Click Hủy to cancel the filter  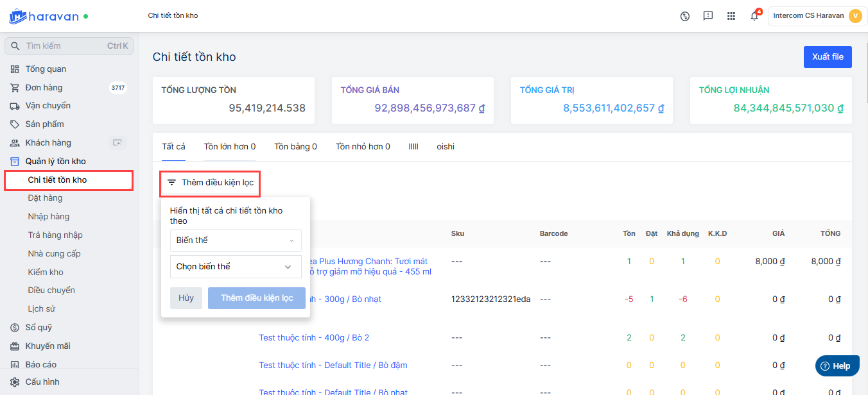(186, 298)
